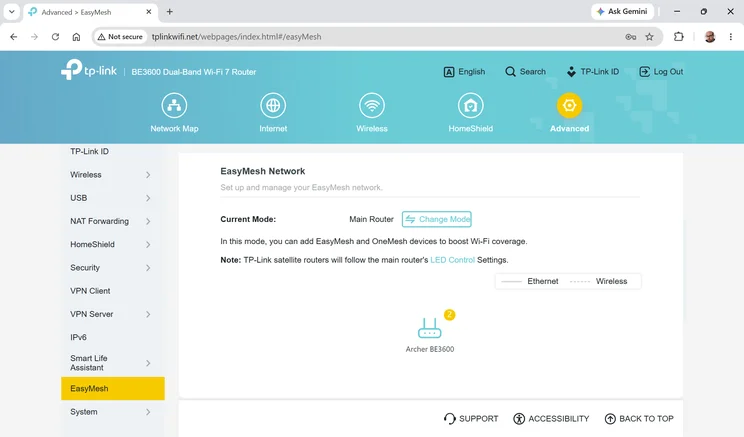Bookmark this page with the star icon
744x437 pixels.
(x=649, y=37)
